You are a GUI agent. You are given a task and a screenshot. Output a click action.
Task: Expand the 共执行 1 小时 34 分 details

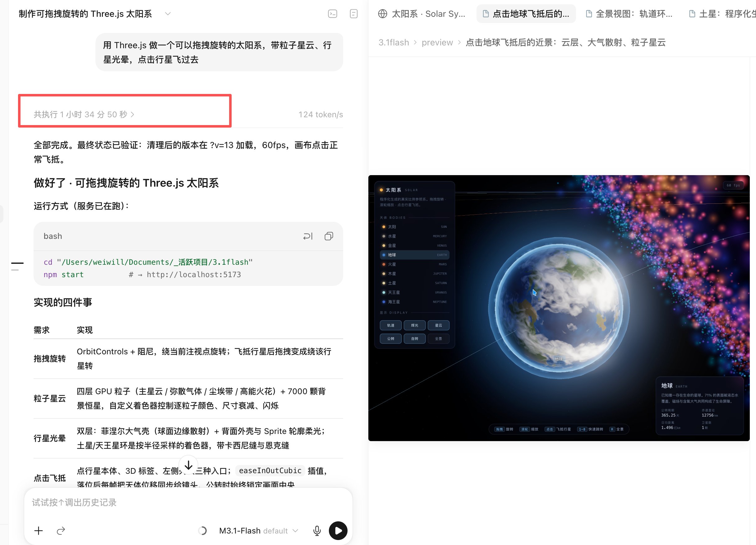tap(84, 114)
